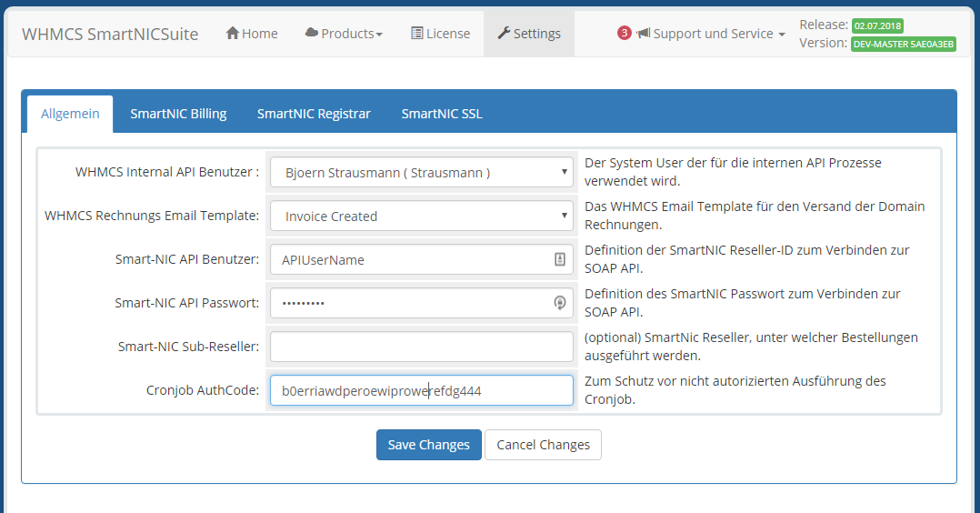Select the Allgemein tab
Screen dimensions: 980x513
pos(70,114)
